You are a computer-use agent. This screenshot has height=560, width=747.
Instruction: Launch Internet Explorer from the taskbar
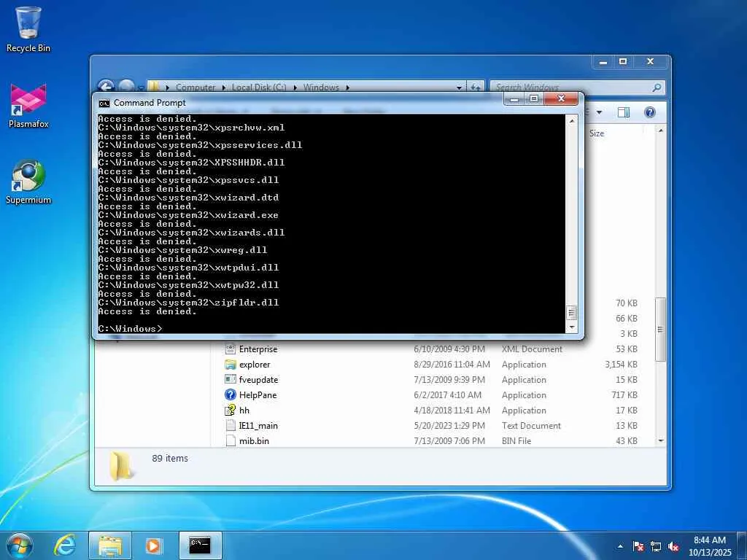point(64,545)
